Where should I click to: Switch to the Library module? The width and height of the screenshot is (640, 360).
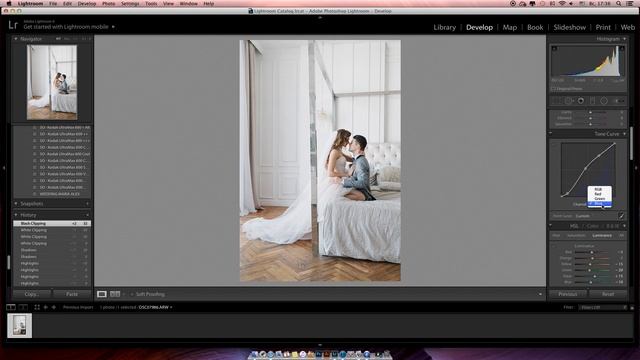tap(444, 27)
